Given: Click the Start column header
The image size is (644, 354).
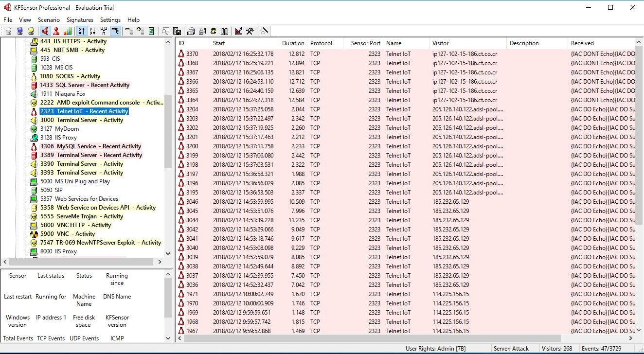Looking at the screenshot, I should click(244, 43).
